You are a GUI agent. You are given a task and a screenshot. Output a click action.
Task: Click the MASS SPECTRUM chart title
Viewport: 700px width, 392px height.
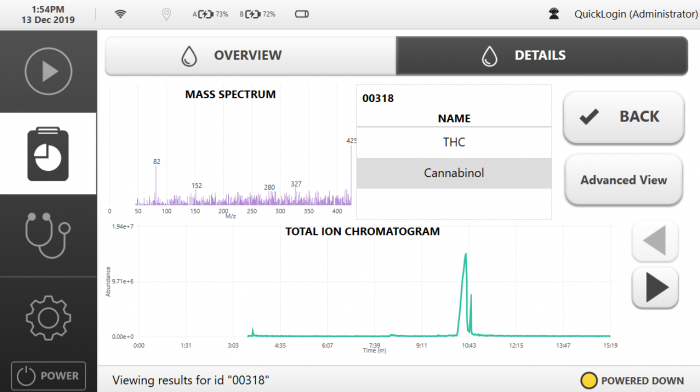pos(230,95)
